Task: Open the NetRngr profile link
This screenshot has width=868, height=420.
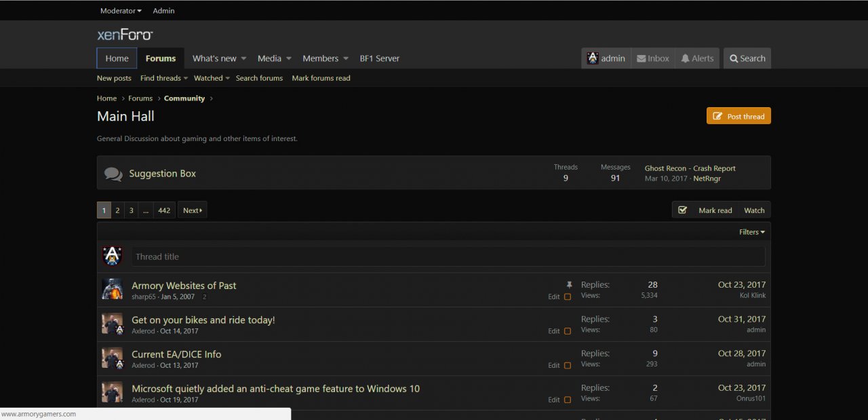Action: pos(707,178)
